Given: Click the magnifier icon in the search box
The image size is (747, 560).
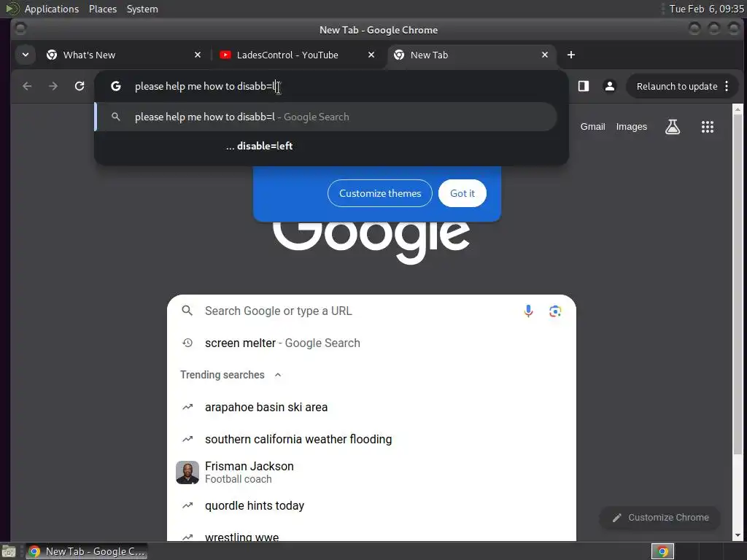Looking at the screenshot, I should (187, 311).
